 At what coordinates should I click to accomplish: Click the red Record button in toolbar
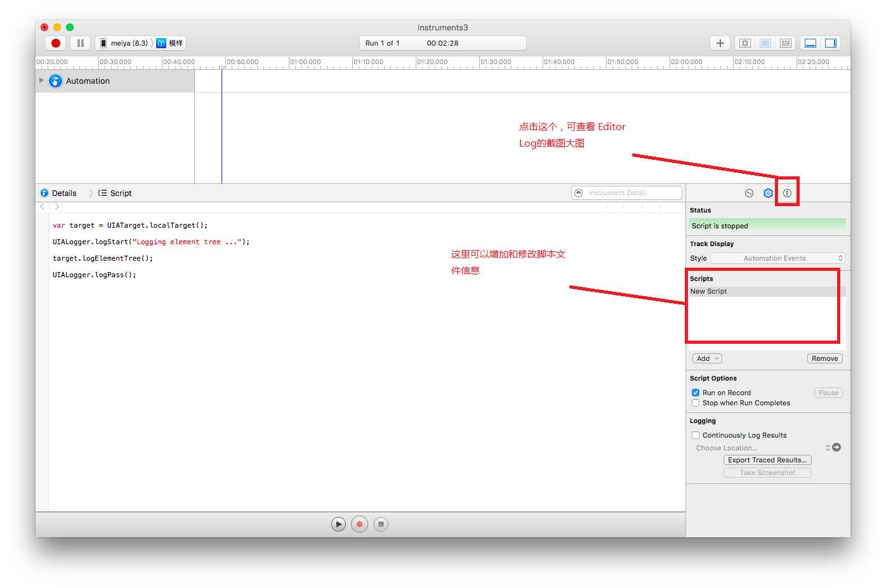click(56, 43)
